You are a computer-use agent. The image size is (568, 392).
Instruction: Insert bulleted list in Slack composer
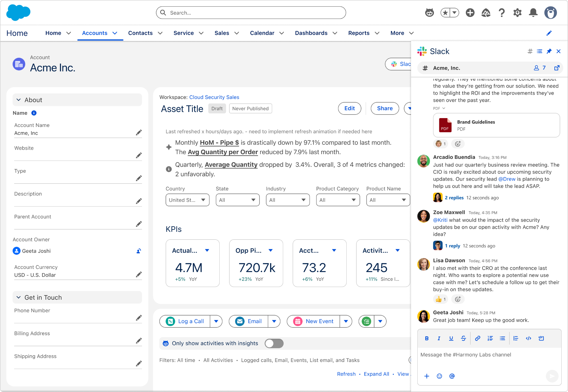502,338
